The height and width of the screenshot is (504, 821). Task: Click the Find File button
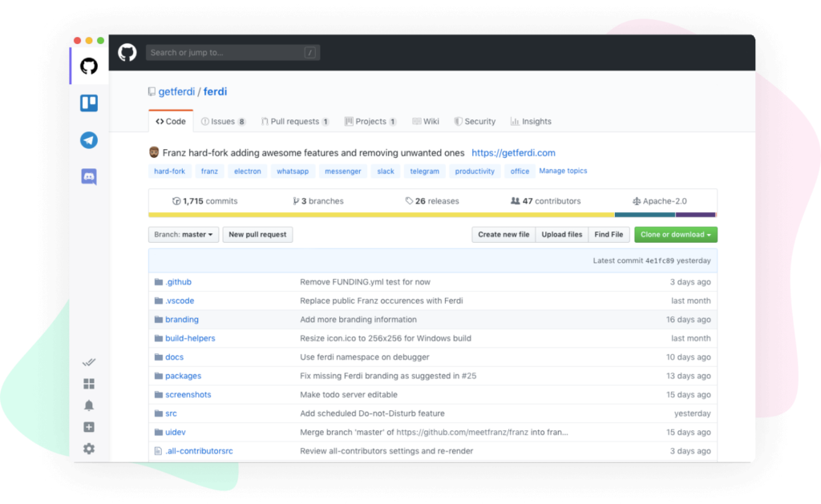(x=609, y=235)
